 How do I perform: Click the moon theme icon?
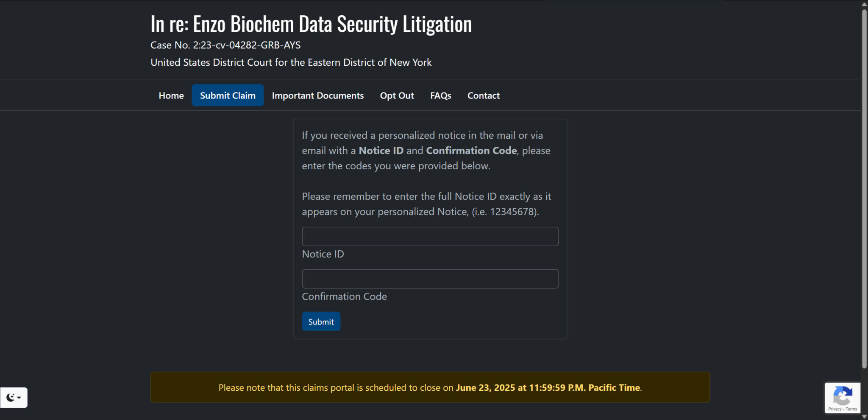tap(10, 398)
